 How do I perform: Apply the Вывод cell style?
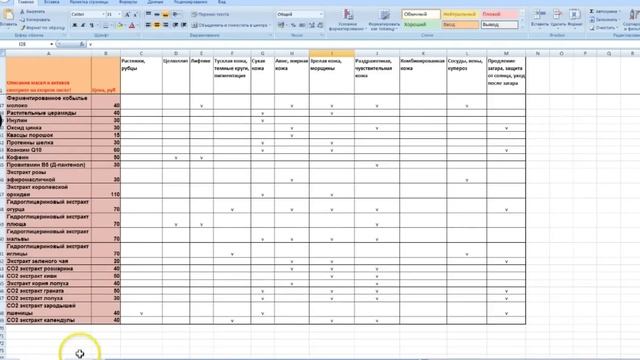[x=499, y=25]
